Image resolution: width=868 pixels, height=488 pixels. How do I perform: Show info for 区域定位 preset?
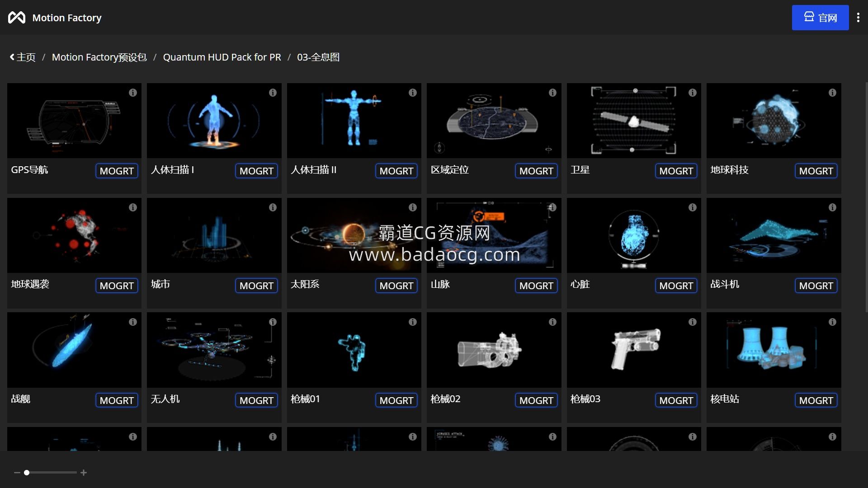pyautogui.click(x=552, y=93)
